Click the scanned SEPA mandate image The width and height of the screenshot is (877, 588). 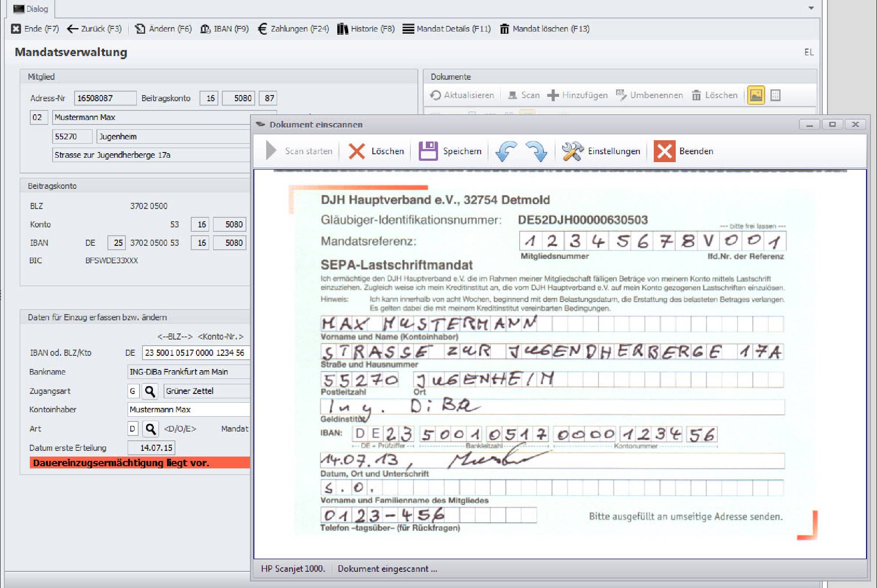point(560,364)
